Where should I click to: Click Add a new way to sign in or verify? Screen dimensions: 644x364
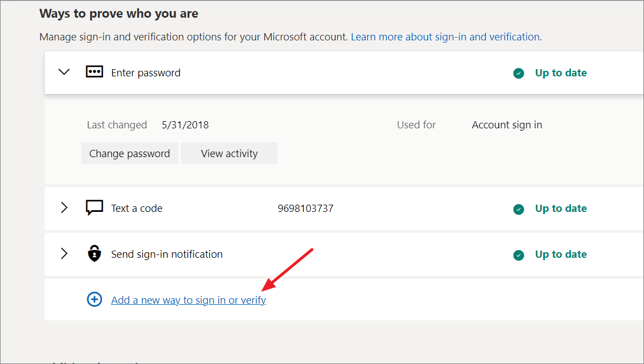pyautogui.click(x=188, y=299)
